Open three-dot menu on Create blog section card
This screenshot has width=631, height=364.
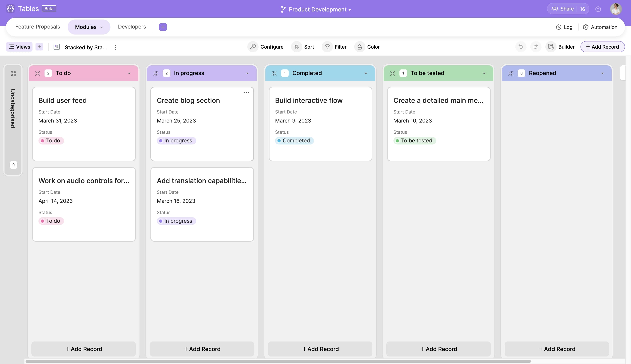tap(246, 92)
